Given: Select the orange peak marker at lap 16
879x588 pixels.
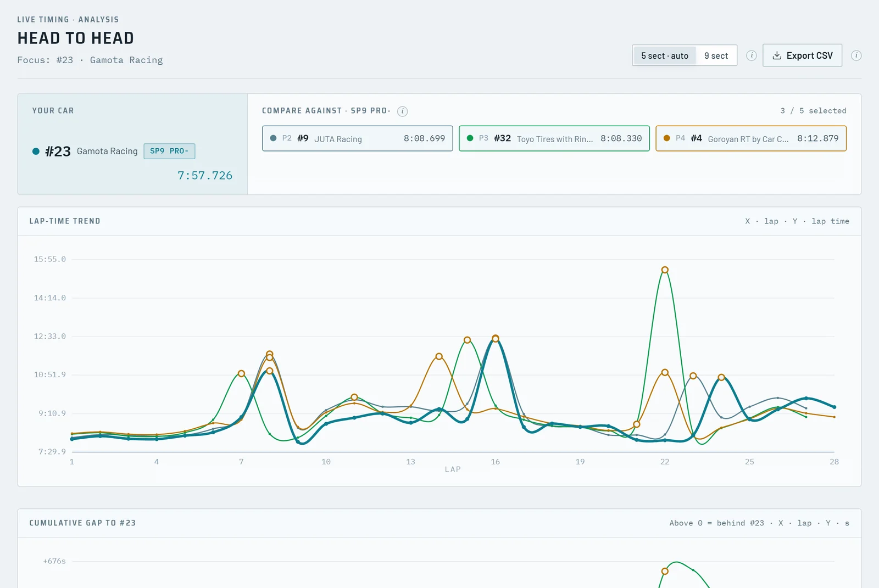Looking at the screenshot, I should (x=496, y=338).
